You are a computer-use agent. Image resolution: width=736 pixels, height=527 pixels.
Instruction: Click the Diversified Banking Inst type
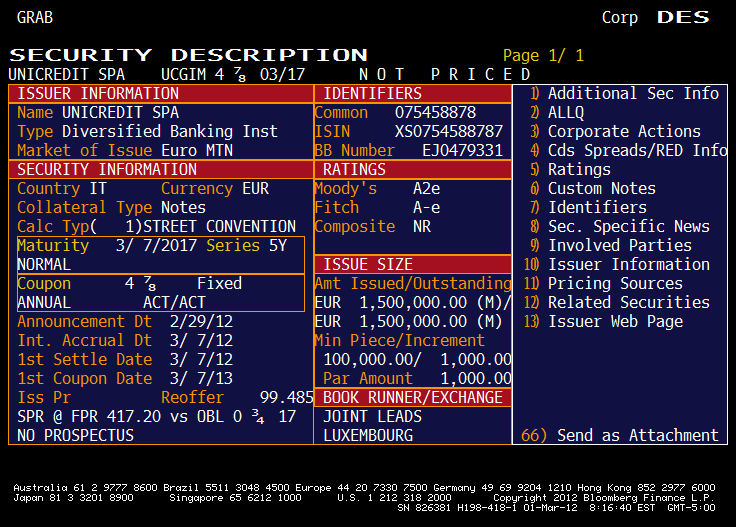[170, 131]
